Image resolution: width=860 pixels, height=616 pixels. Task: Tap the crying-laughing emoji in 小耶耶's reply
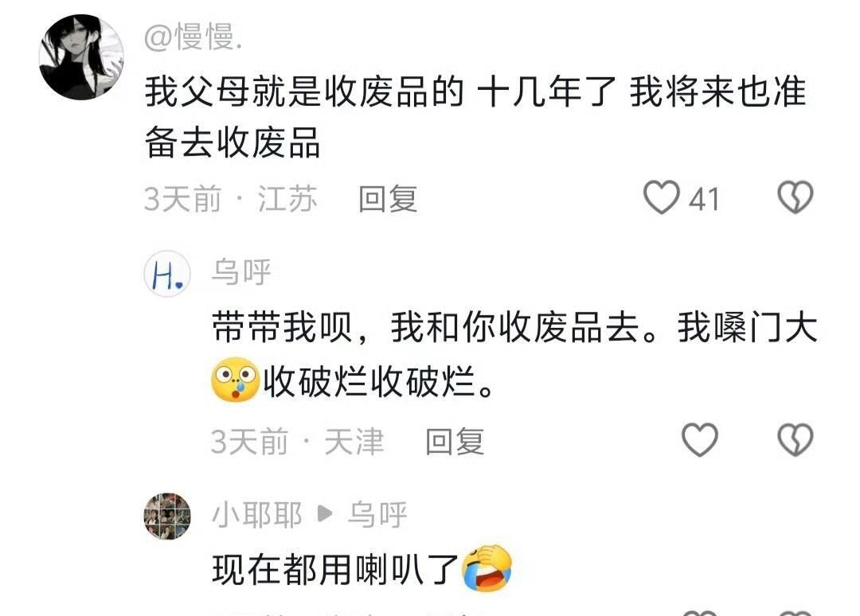click(487, 569)
